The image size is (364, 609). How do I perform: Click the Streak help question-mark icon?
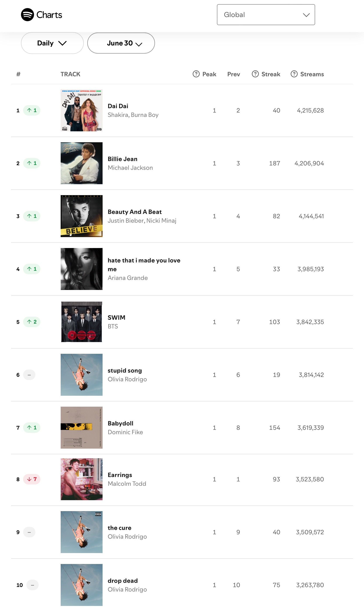coord(255,74)
